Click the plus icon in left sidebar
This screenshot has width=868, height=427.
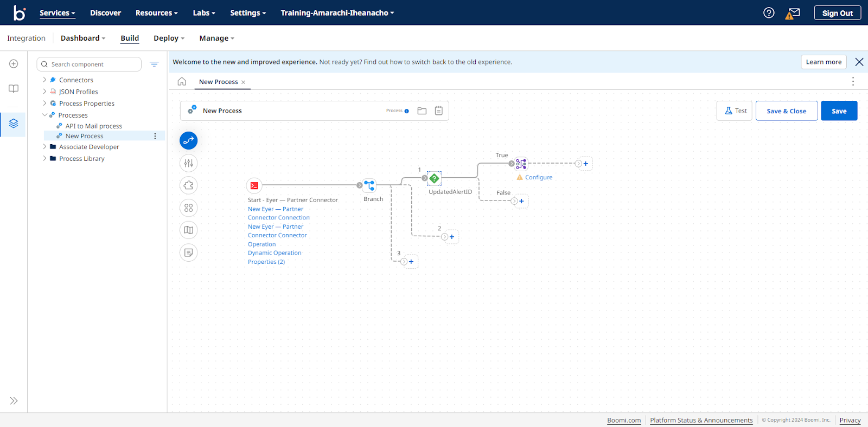click(x=14, y=64)
